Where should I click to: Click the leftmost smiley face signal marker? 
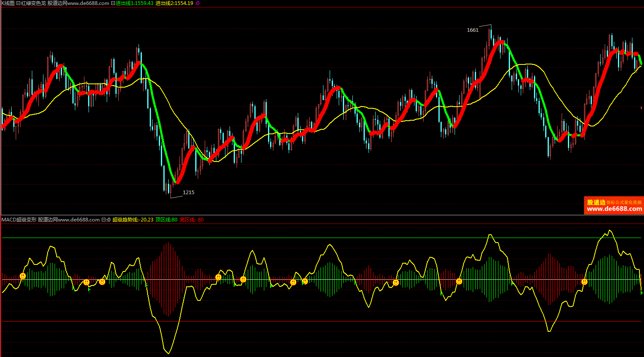point(23,276)
